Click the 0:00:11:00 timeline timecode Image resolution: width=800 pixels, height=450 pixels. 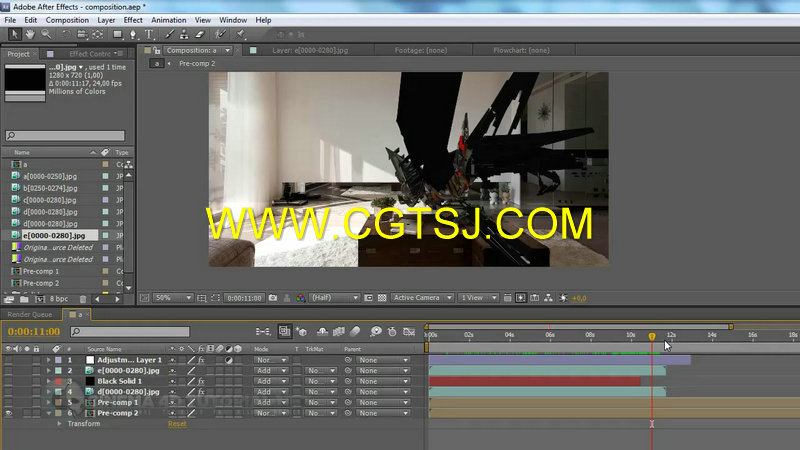pyautogui.click(x=34, y=332)
